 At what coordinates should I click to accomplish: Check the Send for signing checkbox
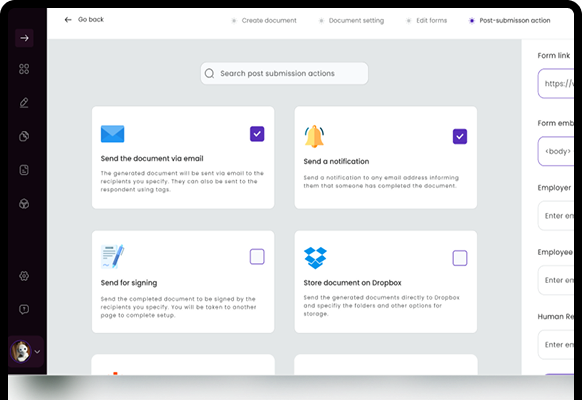(257, 256)
